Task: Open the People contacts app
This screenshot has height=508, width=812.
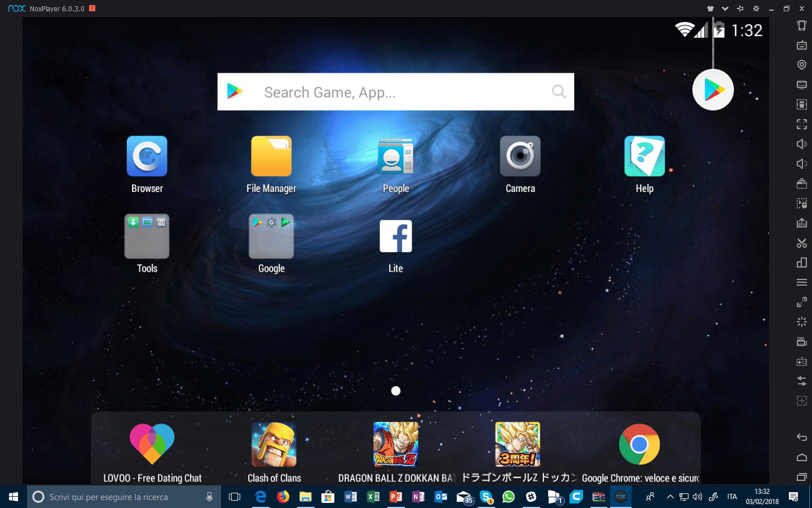Action: point(396,156)
